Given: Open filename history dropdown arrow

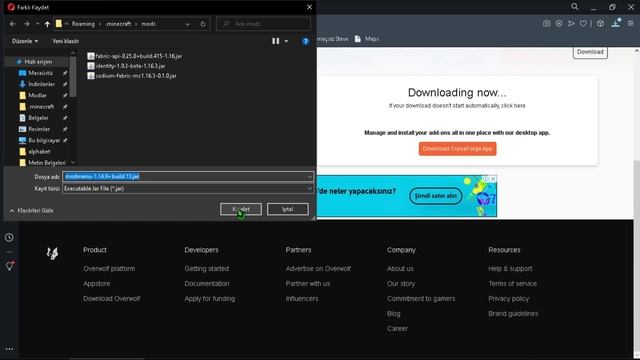Looking at the screenshot, I should 310,177.
